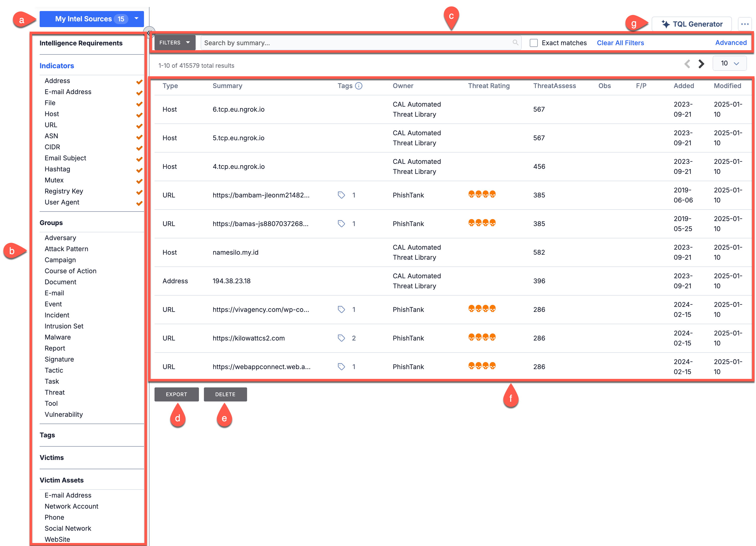Open the results per page dropdown
Screen dimensions: 756x546
click(x=730, y=64)
